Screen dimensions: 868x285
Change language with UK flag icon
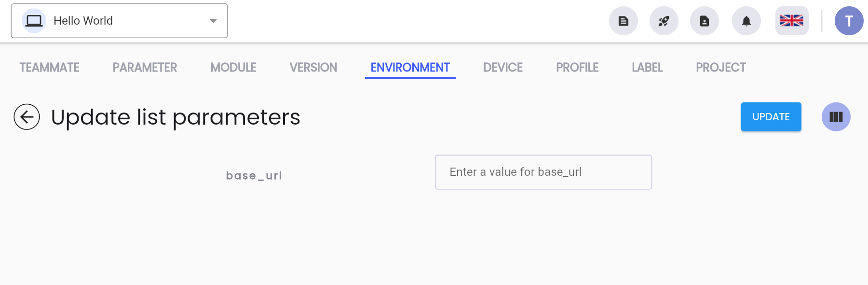tap(792, 21)
